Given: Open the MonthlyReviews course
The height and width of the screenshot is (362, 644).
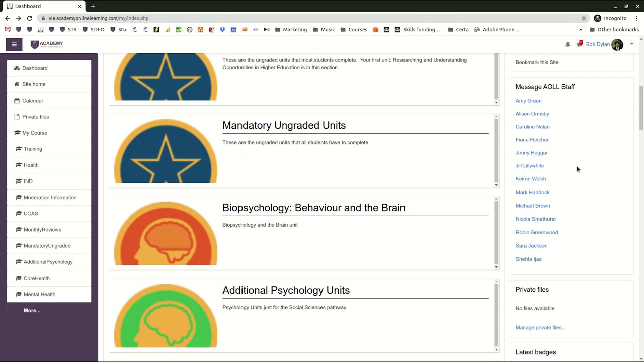Looking at the screenshot, I should coord(49,230).
